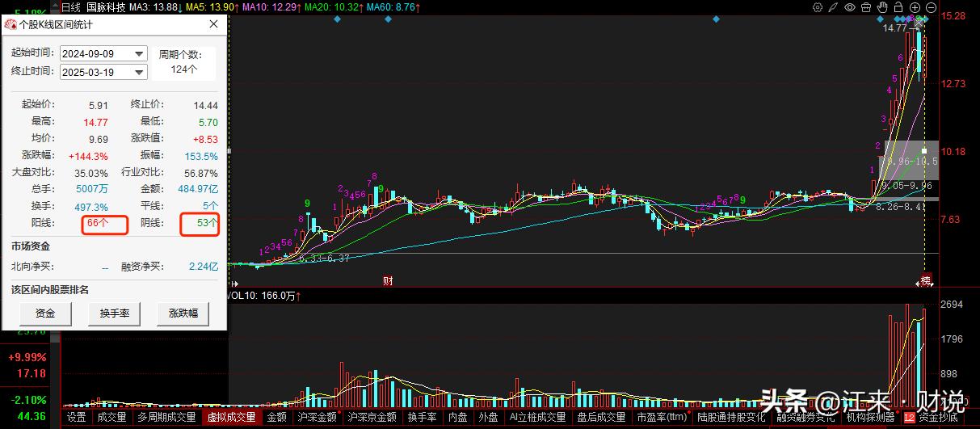The width and height of the screenshot is (980, 429).
Task: Click the 榜 marker at chart bottom right
Action: pyautogui.click(x=925, y=281)
